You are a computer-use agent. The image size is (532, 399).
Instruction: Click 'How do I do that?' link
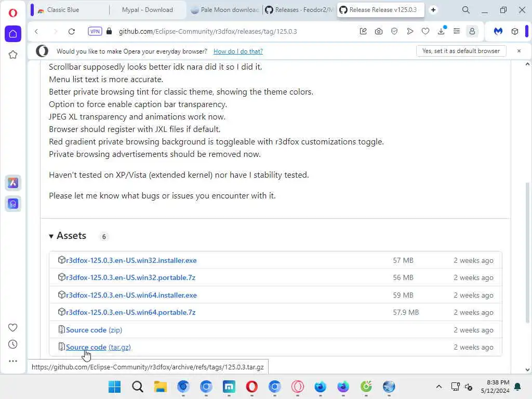coord(238,51)
